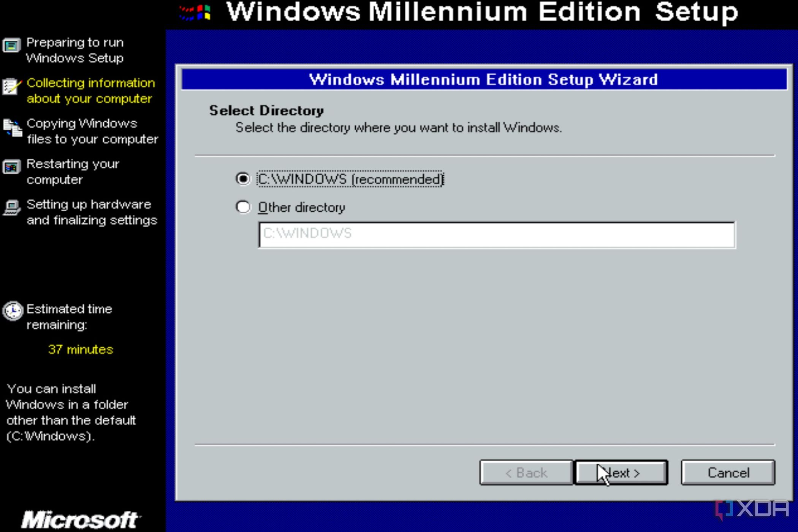Screen dimensions: 798x532
Task: Click the Select Directory heading
Action: 266,110
